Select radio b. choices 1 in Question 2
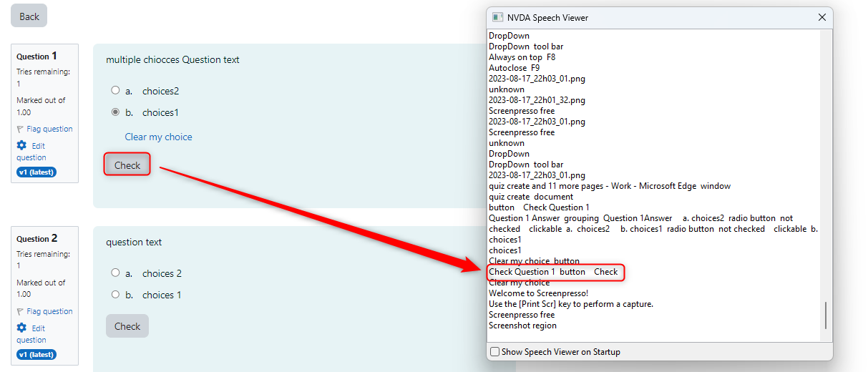Screen dimensions: 868x372 pos(115,294)
